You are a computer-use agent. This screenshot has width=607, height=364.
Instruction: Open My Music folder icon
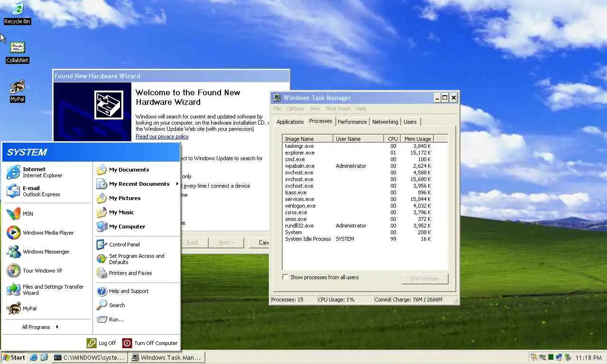101,212
